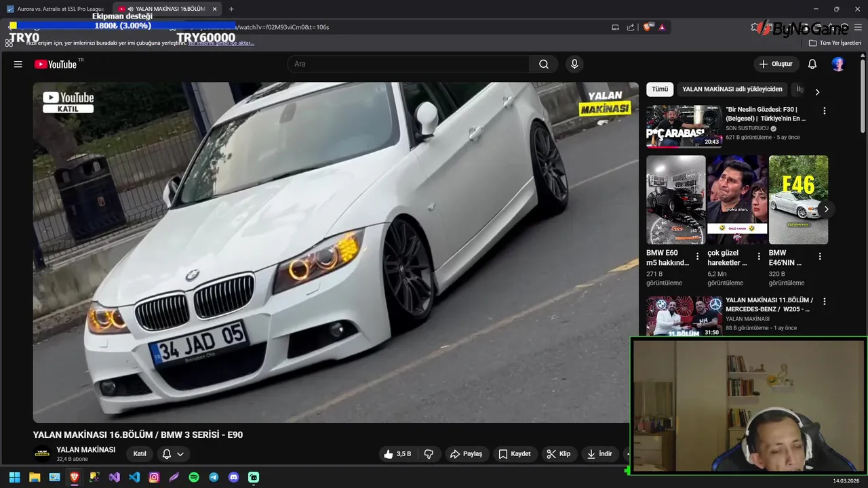Open Spotify from taskbar
Viewport: 868px width, 488px height.
[x=194, y=477]
